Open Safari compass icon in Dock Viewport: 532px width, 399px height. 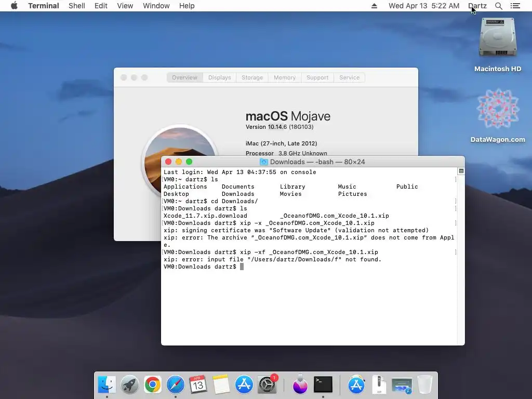[176, 384]
